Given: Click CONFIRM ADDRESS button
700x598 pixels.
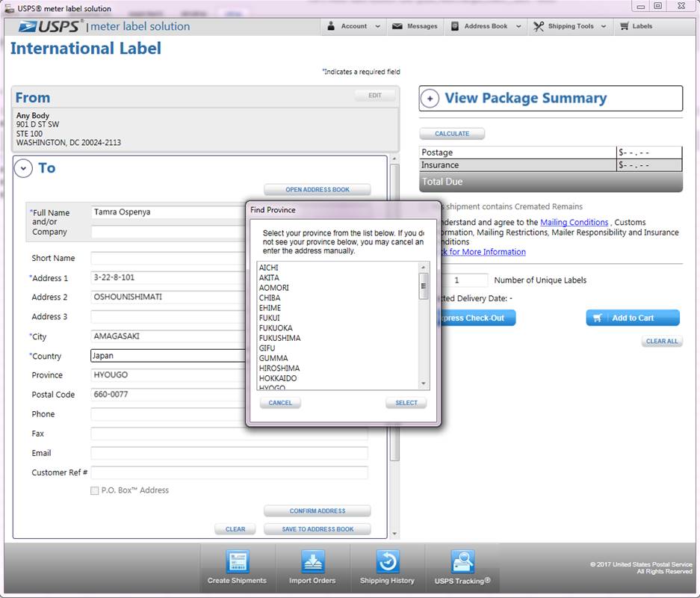Looking at the screenshot, I should point(318,511).
